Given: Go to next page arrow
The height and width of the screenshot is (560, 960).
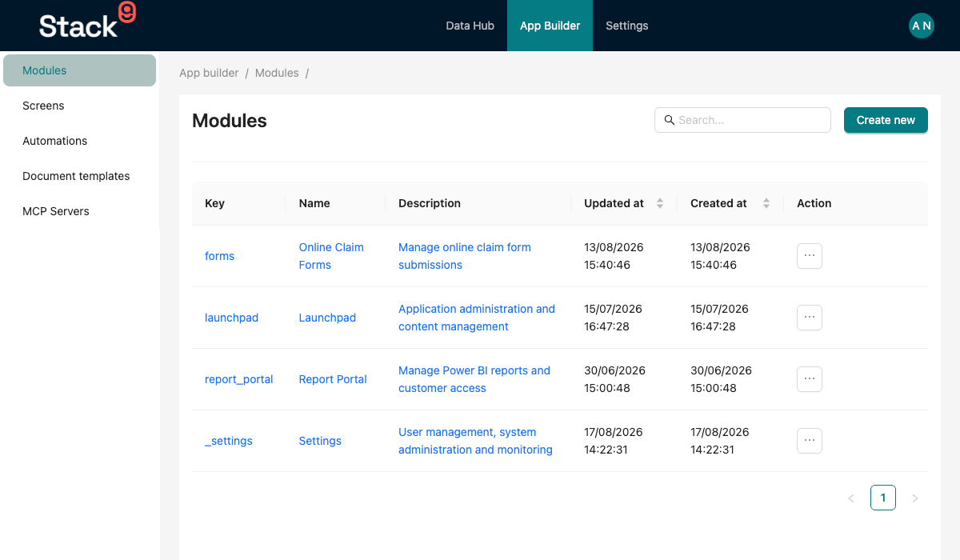Looking at the screenshot, I should (x=915, y=498).
